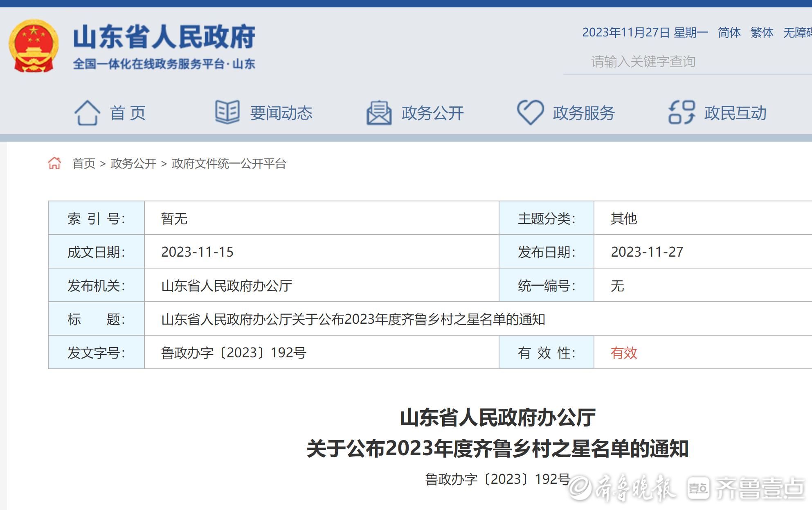
Task: Click the heart icon for 政务服务
Action: [530, 112]
